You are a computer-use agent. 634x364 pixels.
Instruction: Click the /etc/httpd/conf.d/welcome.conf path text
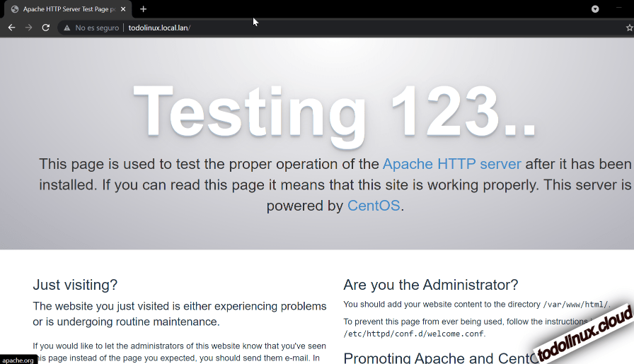(413, 334)
